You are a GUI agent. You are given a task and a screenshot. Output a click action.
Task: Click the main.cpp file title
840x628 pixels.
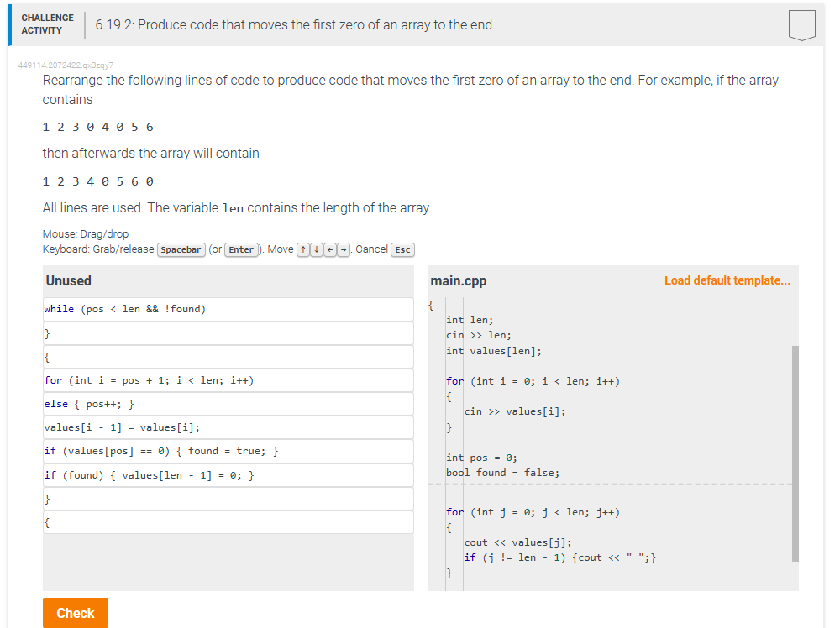pyautogui.click(x=459, y=281)
